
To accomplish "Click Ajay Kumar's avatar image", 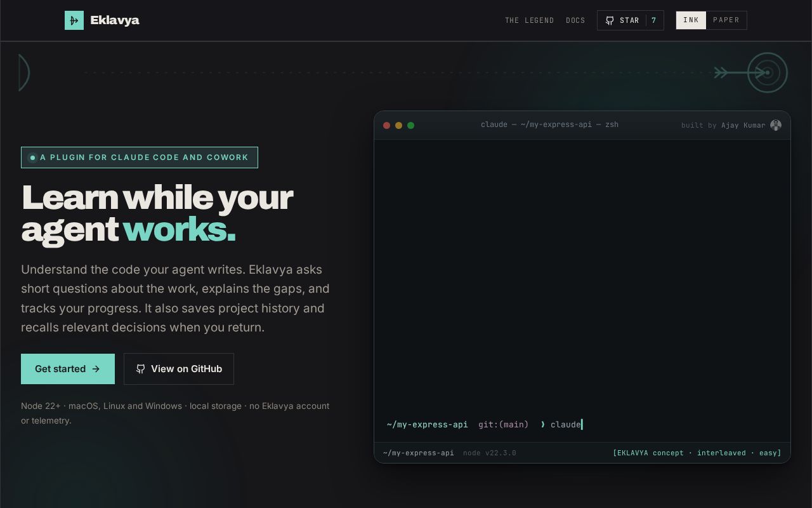I will pos(776,125).
